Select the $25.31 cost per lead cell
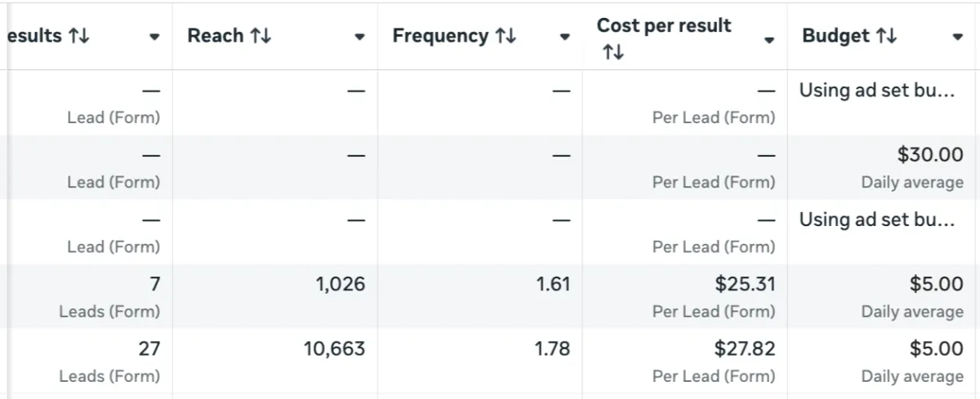Viewport: 980px width, 399px height. 744,284
